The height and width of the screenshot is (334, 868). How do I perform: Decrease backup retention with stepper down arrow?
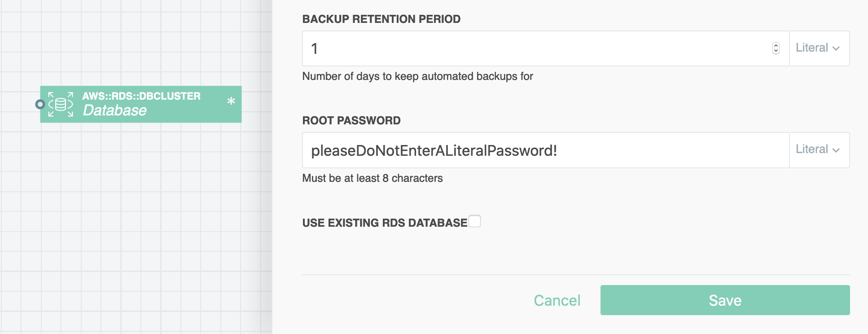[776, 51]
